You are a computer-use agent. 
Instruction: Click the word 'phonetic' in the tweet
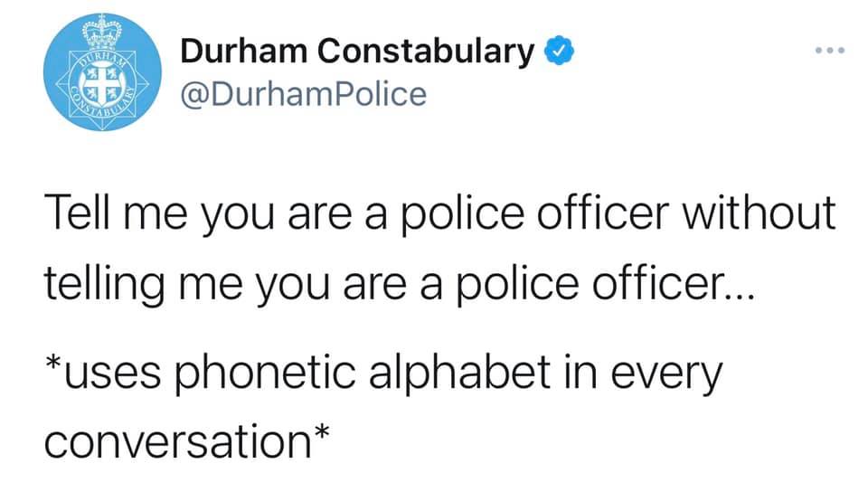click(x=265, y=374)
